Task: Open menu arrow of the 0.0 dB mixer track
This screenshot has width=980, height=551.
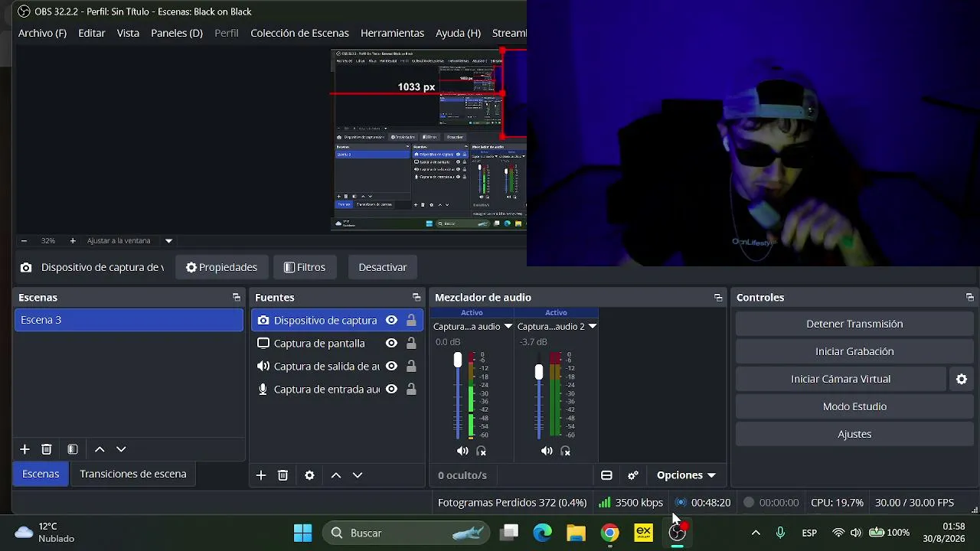Action: pyautogui.click(x=508, y=327)
